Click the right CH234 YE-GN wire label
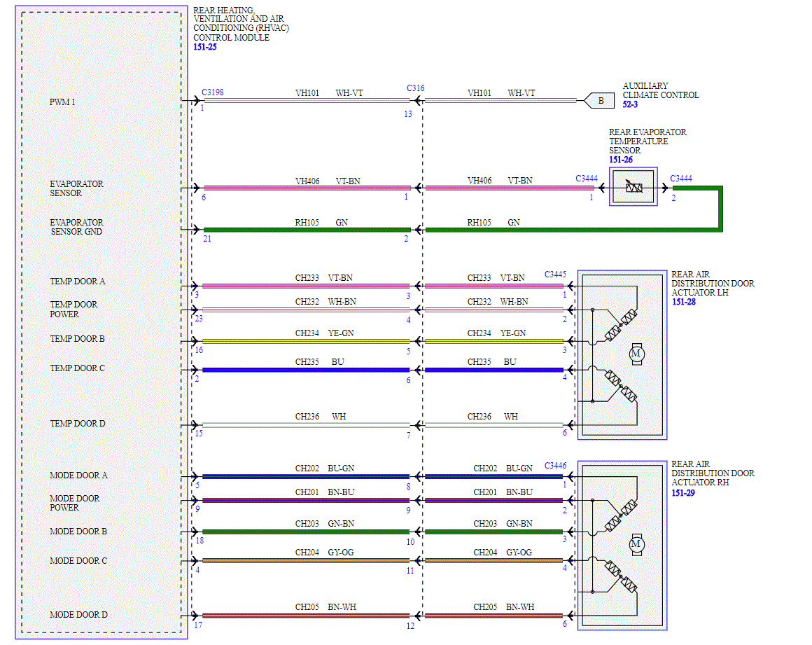 click(496, 333)
